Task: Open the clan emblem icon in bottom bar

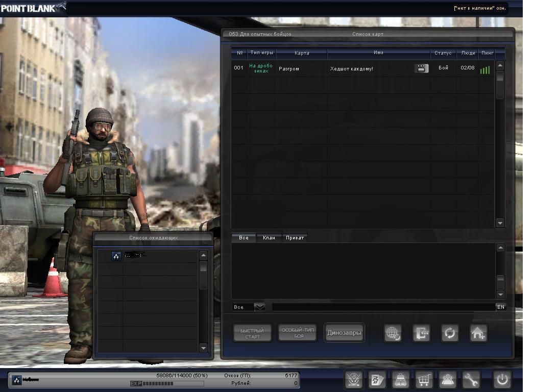Action: (x=354, y=380)
